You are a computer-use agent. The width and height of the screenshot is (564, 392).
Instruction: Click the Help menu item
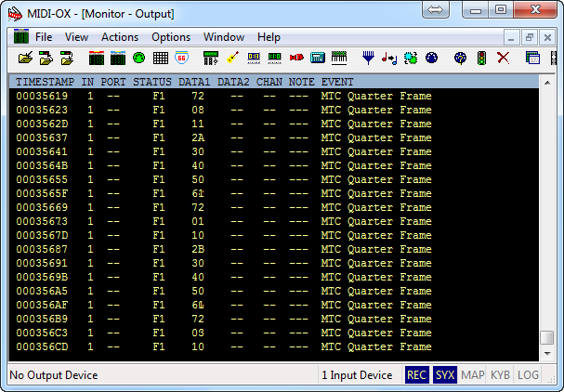tap(269, 37)
